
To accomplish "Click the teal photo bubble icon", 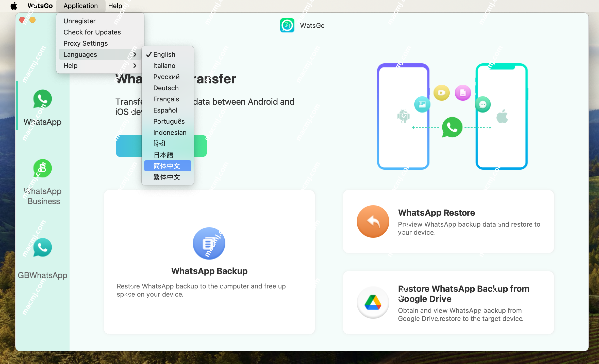I will tap(422, 104).
